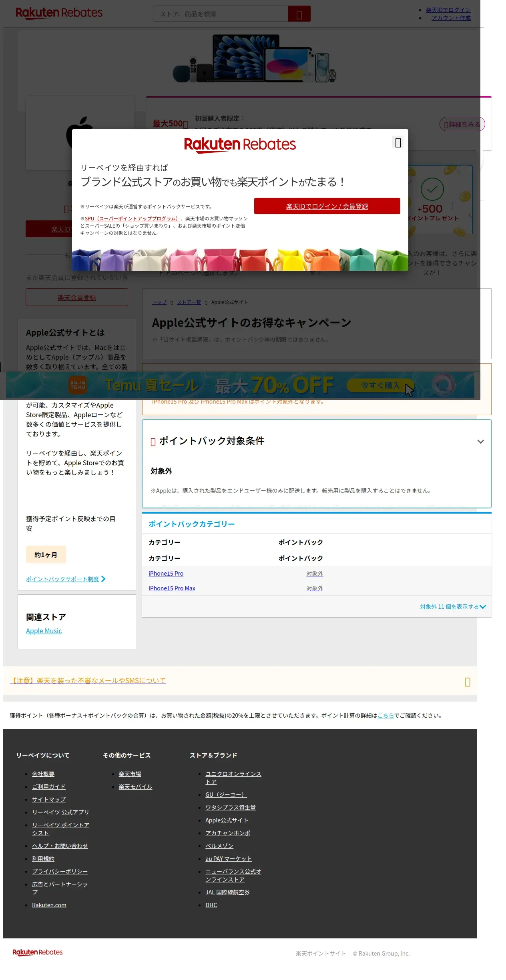The image size is (506, 980).
Task: Open ワタシプラス資生堂 footer link
Action: coord(231,808)
